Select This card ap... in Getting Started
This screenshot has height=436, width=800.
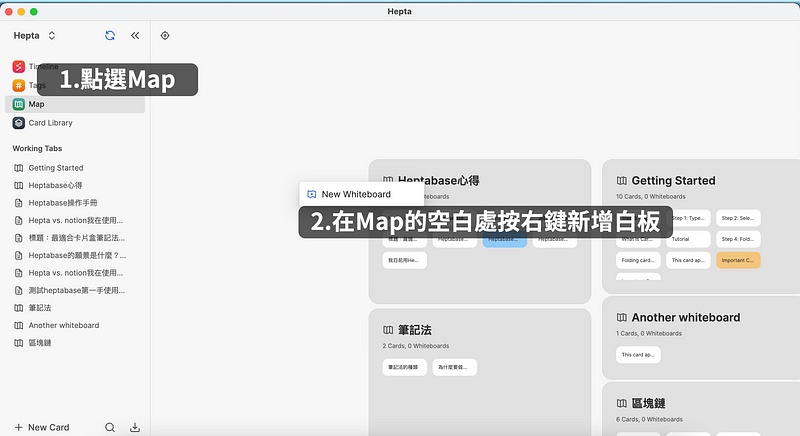point(688,260)
